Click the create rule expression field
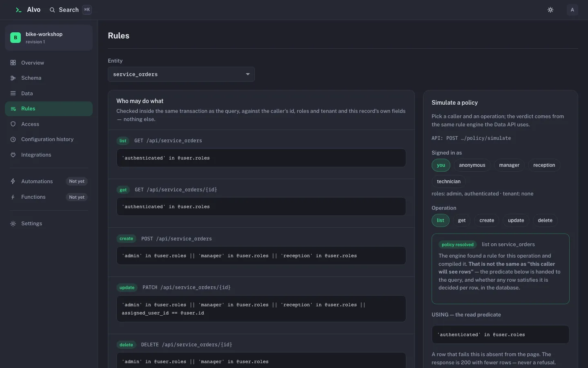This screenshot has width=588, height=368. point(261,256)
